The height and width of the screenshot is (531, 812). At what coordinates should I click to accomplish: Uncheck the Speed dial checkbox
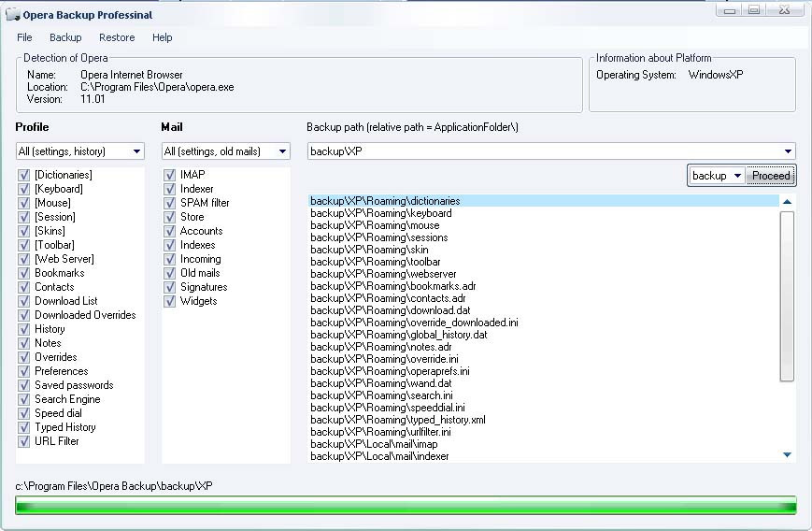(23, 413)
